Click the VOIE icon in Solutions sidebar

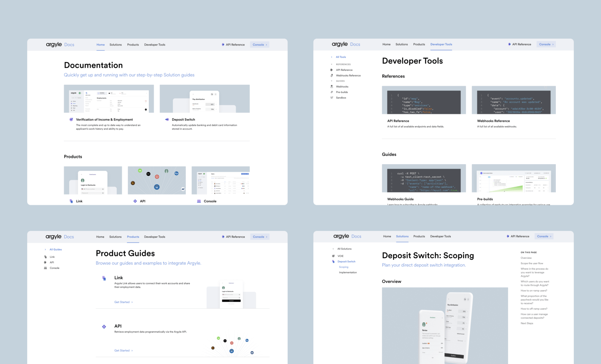(333, 256)
